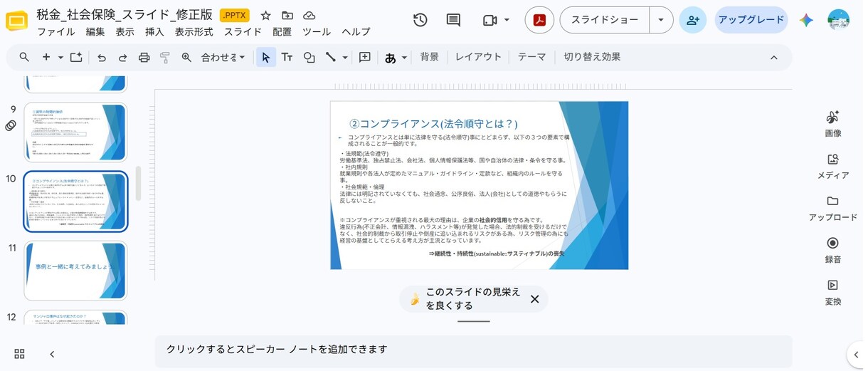
Task: Click the template insert icon in toolbar
Action: [76, 57]
